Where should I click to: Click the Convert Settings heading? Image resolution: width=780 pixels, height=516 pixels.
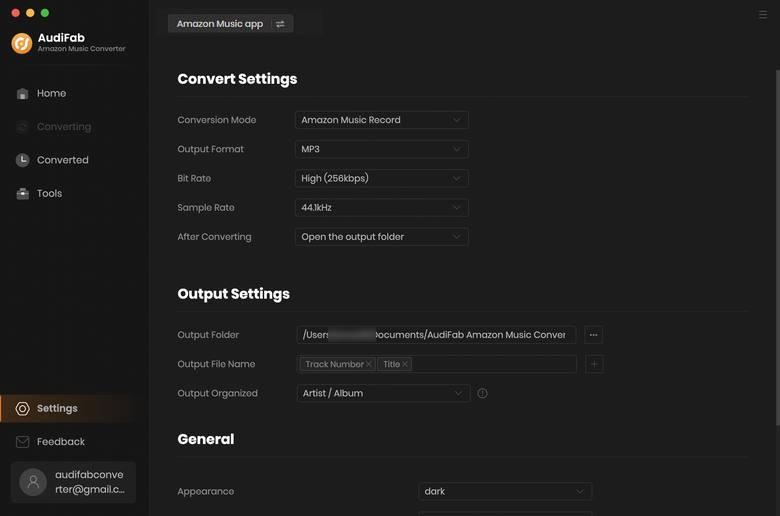coord(237,79)
